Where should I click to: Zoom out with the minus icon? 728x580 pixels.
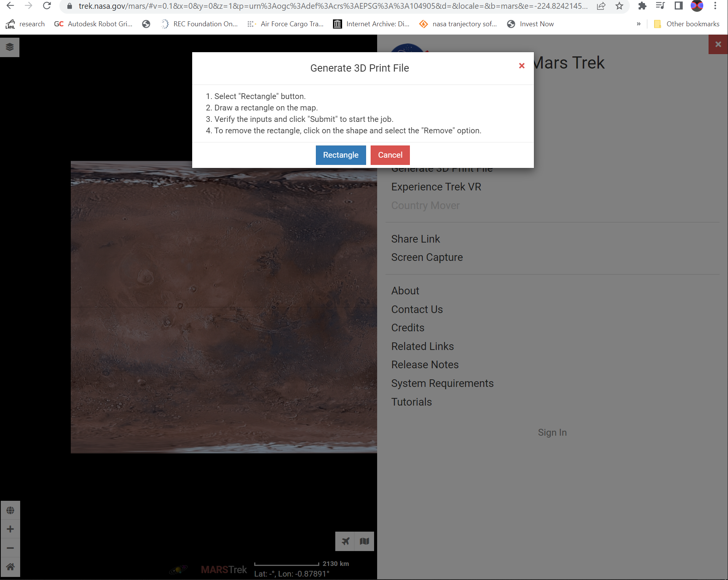(10, 548)
